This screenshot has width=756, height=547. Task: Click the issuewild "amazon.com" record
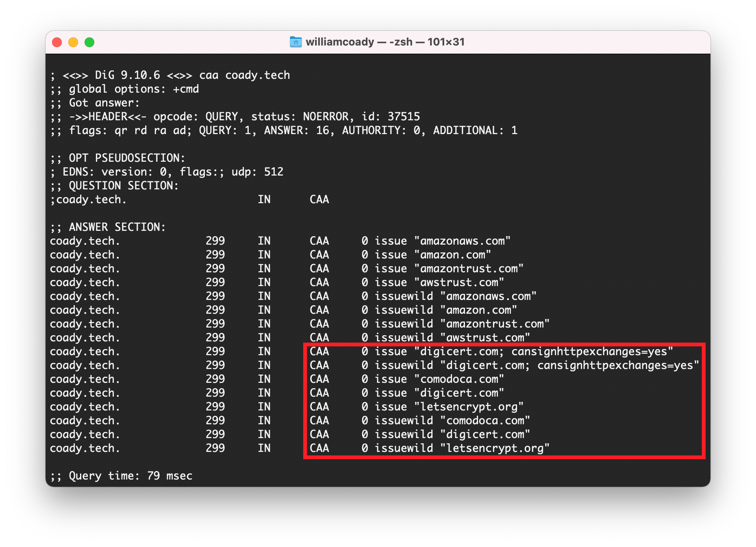283,310
